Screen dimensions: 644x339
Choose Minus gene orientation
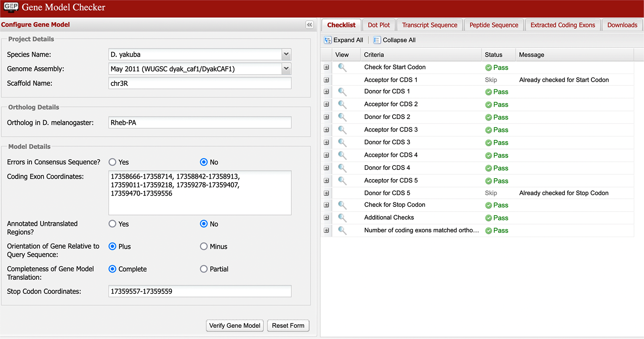(204, 247)
